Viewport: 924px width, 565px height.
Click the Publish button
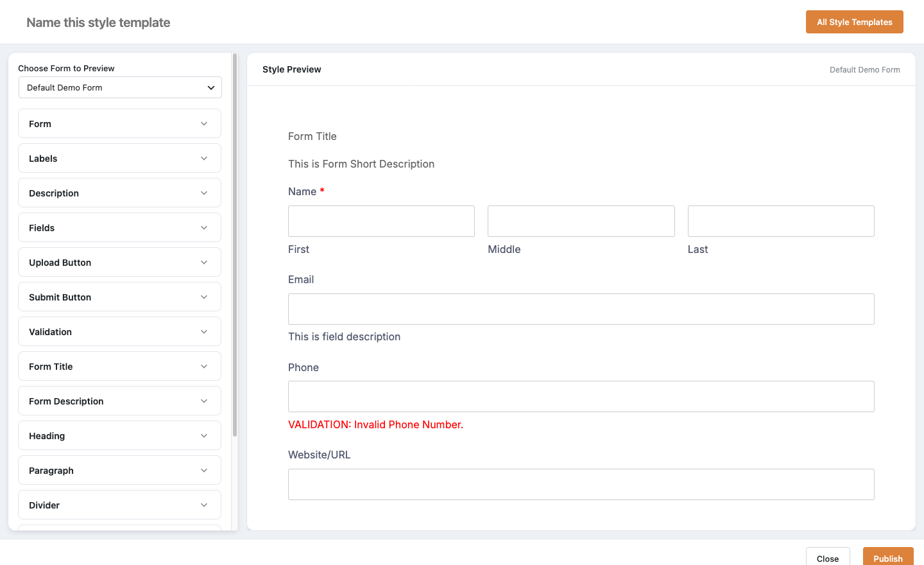click(888, 557)
